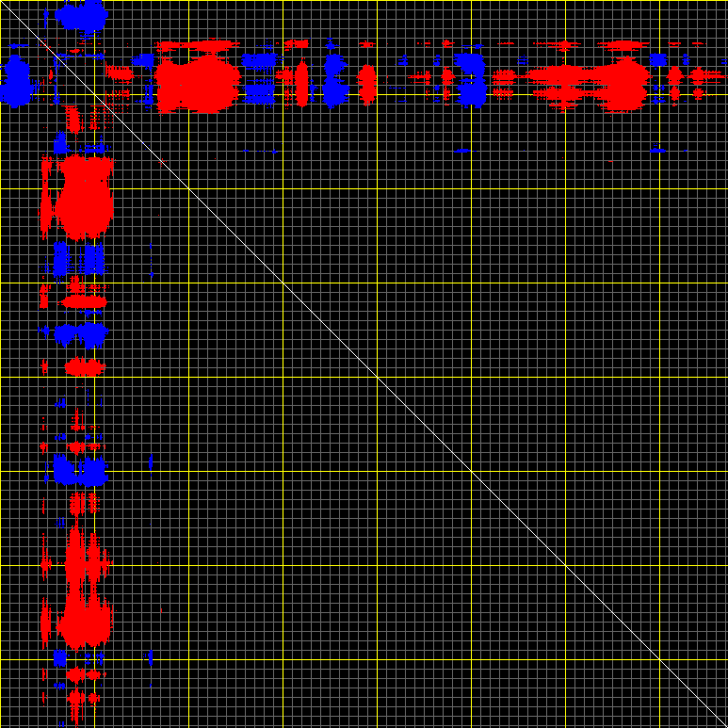728x728 pixels.
Task: Click the white diagonal line at the plot center
Action: pyautogui.click(x=377, y=377)
